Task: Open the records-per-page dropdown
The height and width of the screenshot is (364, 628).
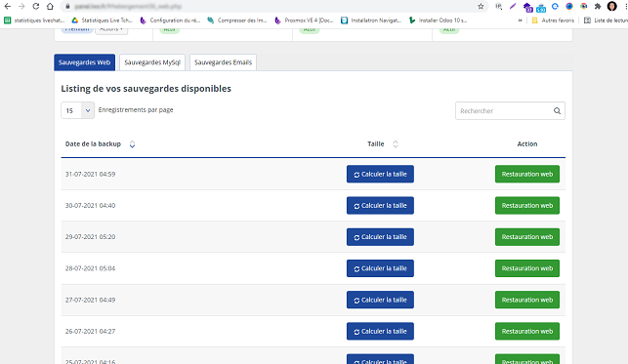Action: tap(78, 110)
